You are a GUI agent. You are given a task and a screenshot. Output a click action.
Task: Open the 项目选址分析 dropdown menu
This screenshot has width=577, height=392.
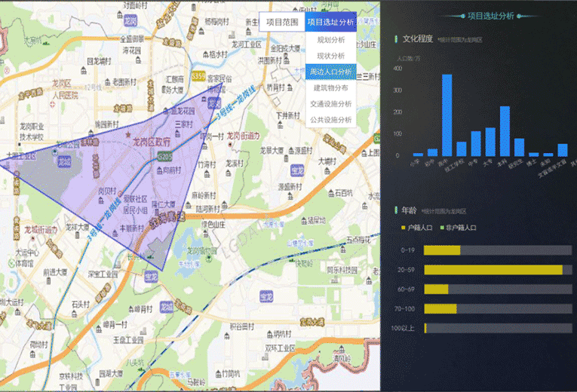330,22
